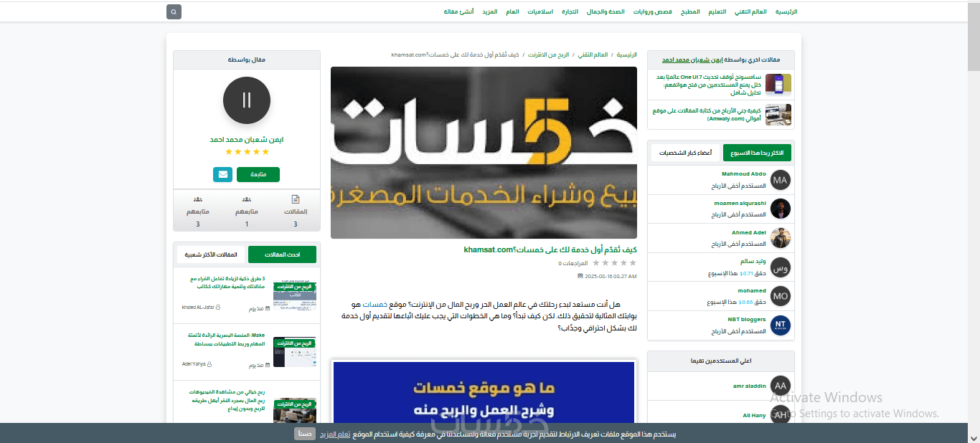Open العام navigation item
This screenshot has height=443, width=980.
(x=512, y=11)
